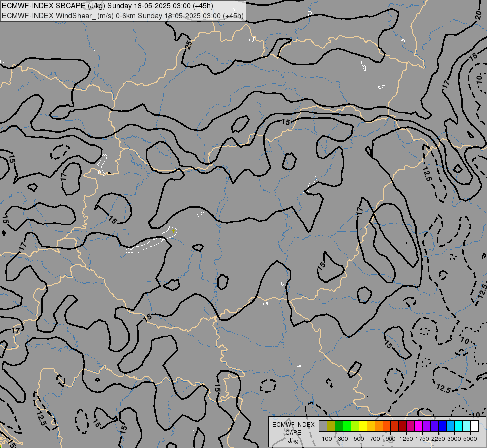Pick the olive swatch in the CAPE legend
Viewport: 487px width, 448px height.
[331, 426]
